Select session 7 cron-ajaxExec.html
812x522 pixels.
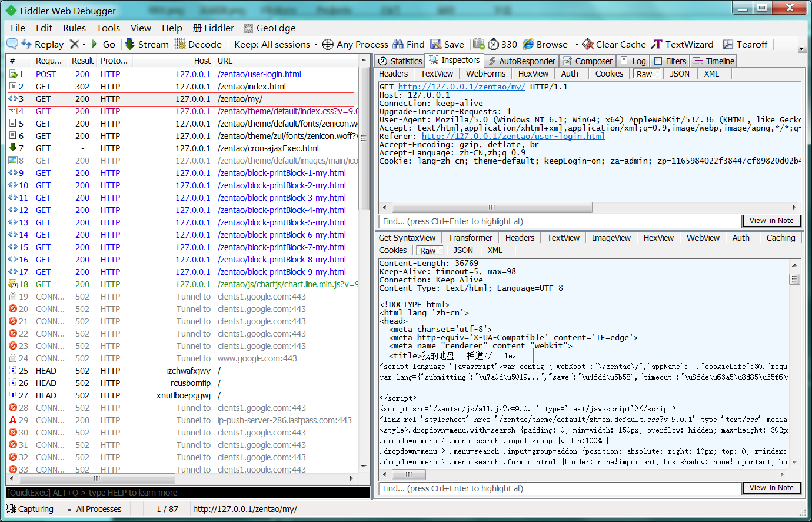181,148
